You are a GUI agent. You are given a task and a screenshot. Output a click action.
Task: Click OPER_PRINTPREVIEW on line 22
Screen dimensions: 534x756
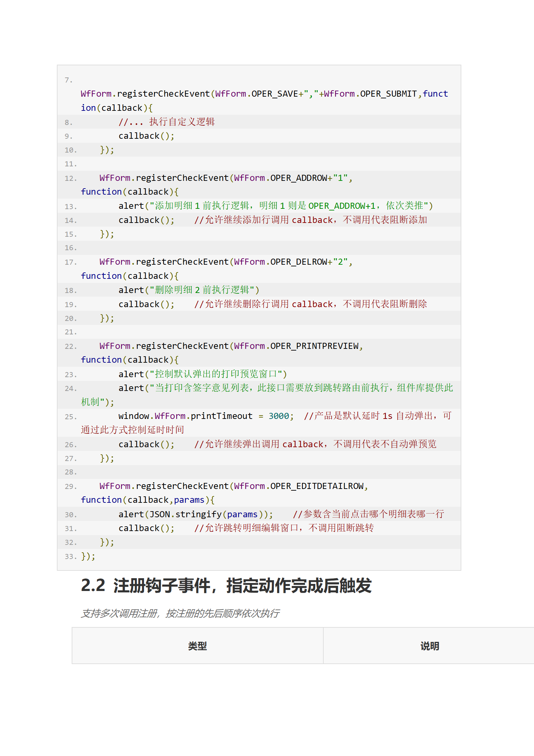point(314,346)
